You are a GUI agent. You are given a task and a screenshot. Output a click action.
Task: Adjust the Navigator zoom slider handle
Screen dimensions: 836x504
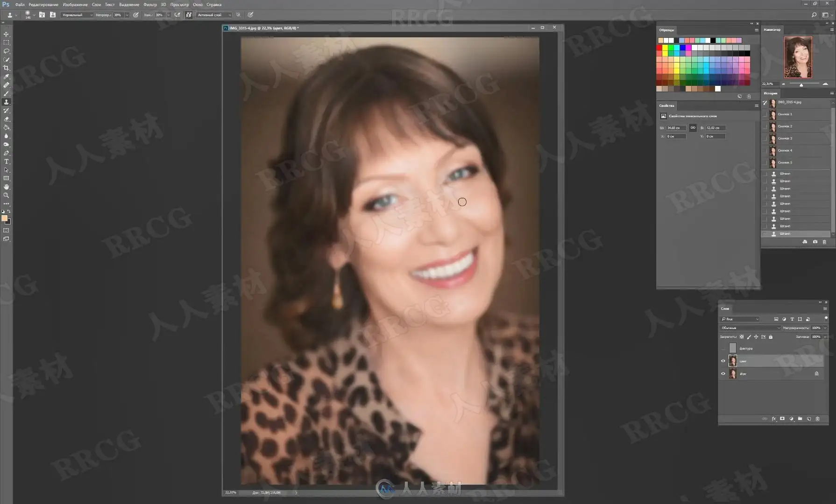pos(801,84)
